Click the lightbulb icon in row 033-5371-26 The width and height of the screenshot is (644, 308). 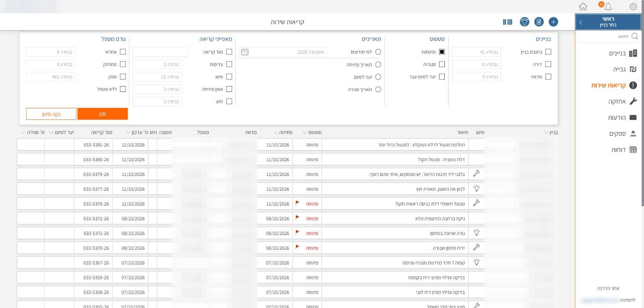point(476,233)
